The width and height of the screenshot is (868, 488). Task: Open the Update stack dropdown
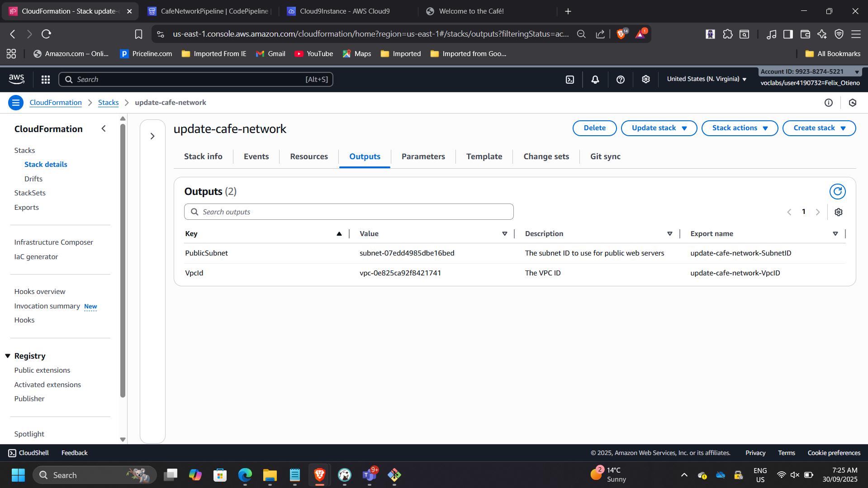(x=659, y=128)
